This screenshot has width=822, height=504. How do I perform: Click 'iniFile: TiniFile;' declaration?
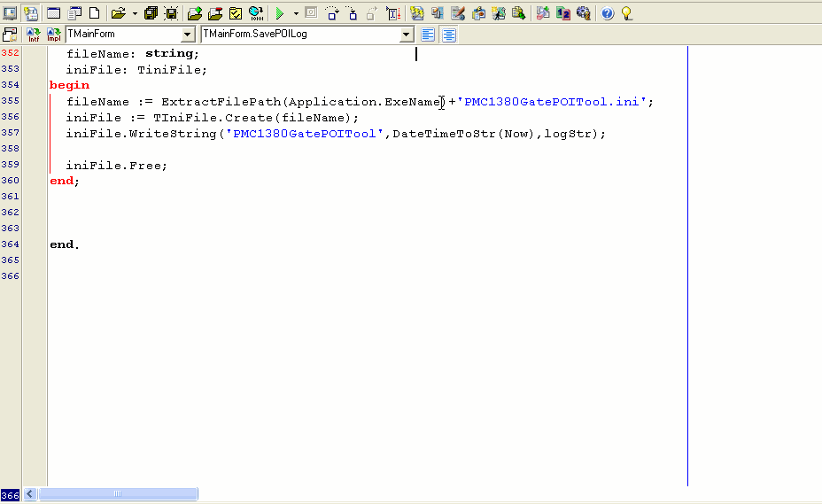click(136, 70)
